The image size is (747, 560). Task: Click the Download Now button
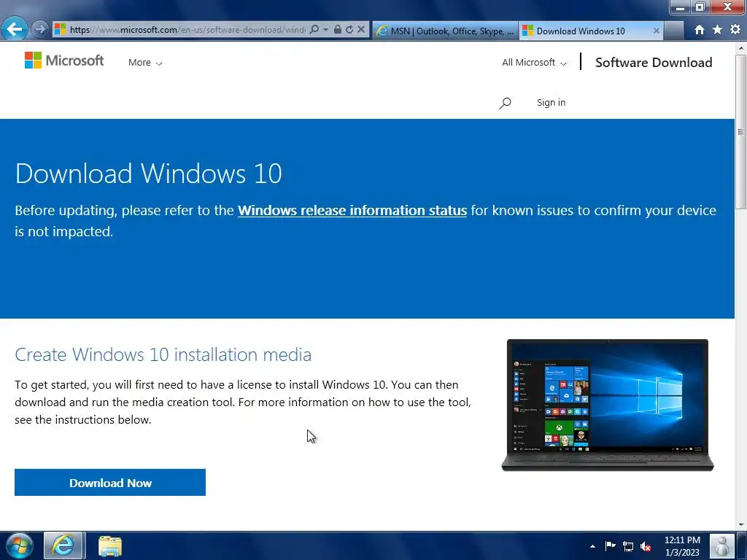tap(110, 483)
